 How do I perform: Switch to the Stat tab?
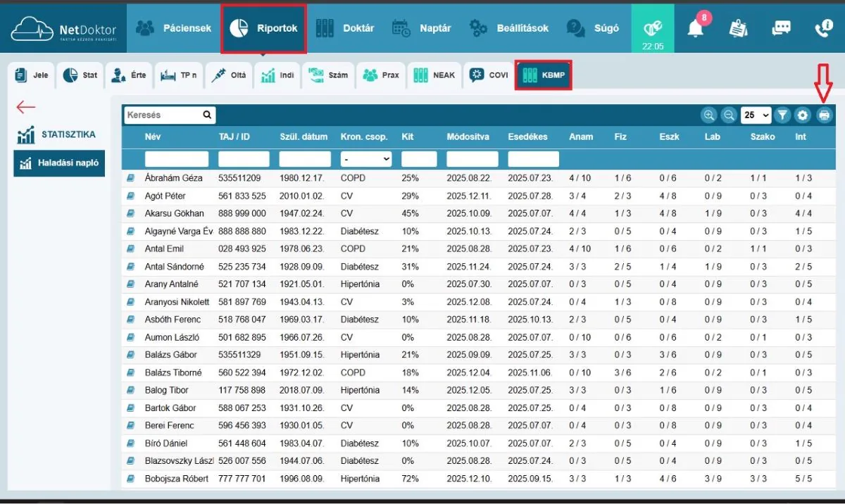point(80,75)
